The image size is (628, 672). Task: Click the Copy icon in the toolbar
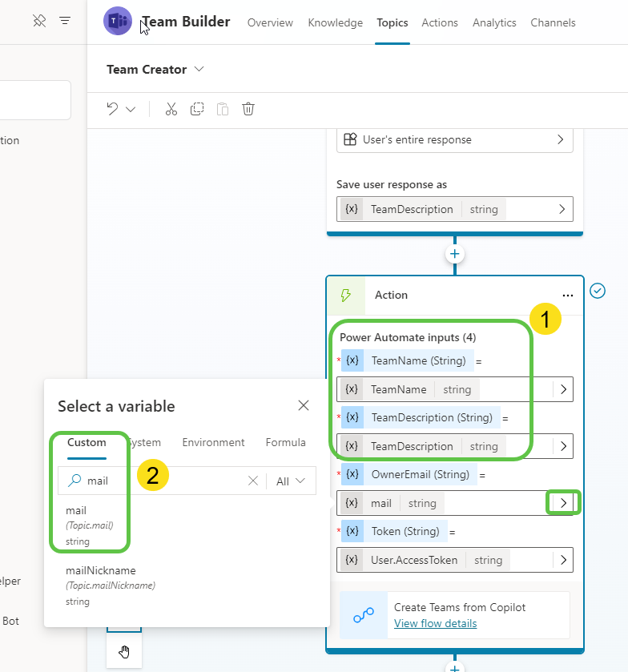click(197, 108)
